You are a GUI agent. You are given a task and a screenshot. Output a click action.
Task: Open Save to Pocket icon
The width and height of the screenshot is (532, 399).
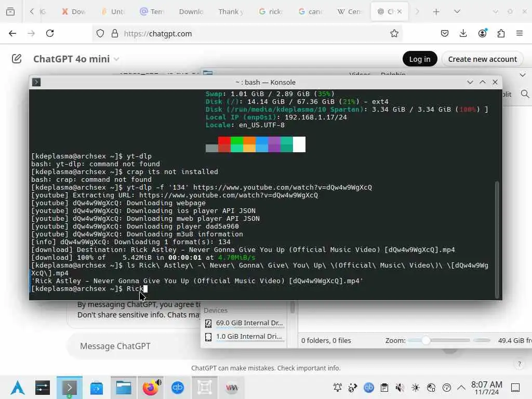point(445,33)
